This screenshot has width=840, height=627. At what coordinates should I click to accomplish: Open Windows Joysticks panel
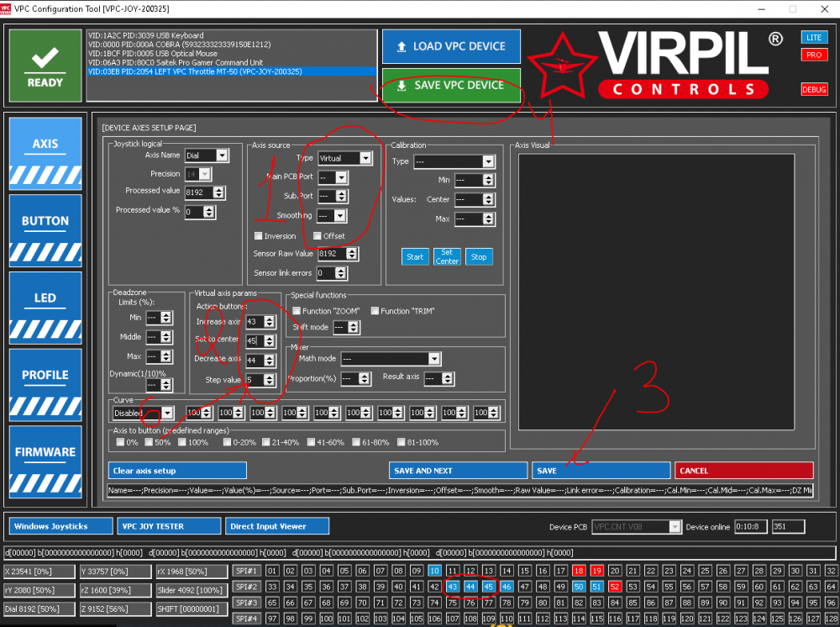[x=61, y=526]
